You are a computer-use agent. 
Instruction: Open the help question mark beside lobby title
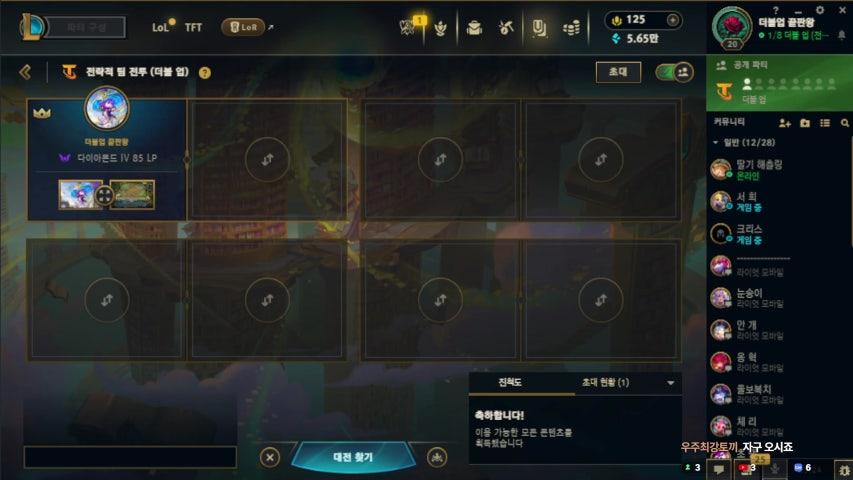[x=205, y=72]
